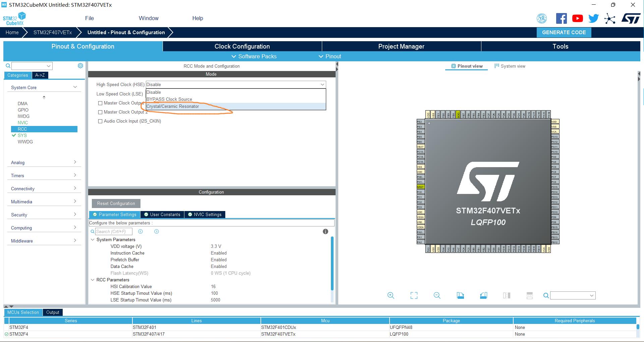
Task: Switch to Tools tab
Action: [x=561, y=46]
